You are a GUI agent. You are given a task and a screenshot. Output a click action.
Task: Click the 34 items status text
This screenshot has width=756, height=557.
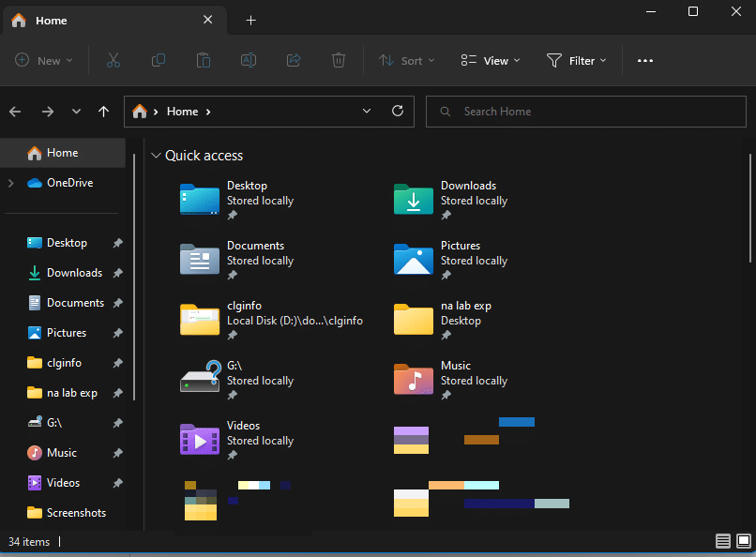(29, 542)
